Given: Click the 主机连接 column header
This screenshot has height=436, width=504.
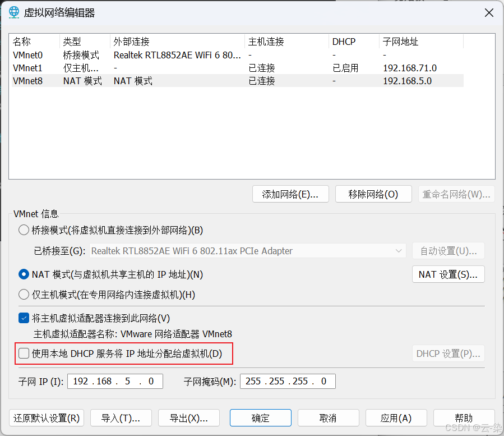Looking at the screenshot, I should pos(286,42).
